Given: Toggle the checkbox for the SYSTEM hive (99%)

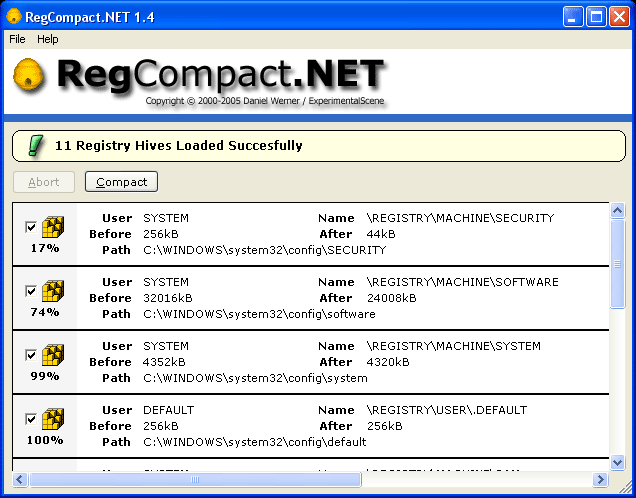Looking at the screenshot, I should pyautogui.click(x=31, y=355).
